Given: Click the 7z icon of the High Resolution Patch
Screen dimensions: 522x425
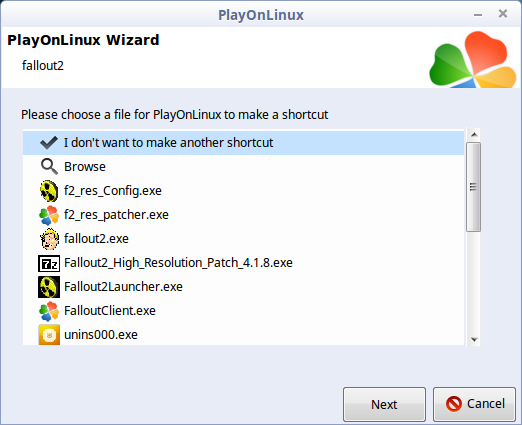Looking at the screenshot, I should [x=49, y=263].
